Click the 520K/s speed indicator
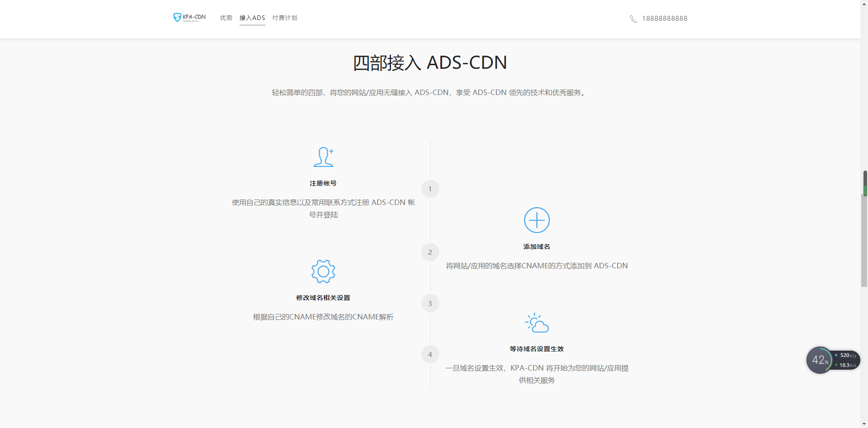 point(846,355)
